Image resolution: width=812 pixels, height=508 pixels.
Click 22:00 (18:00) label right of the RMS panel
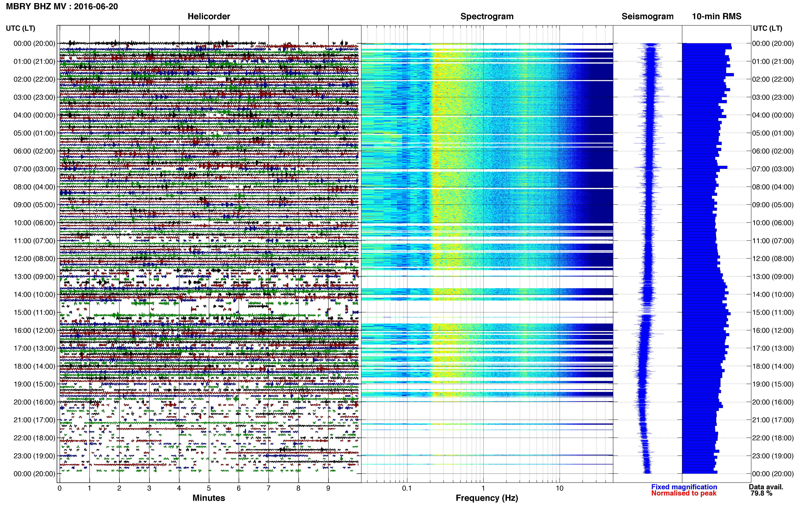(x=773, y=438)
